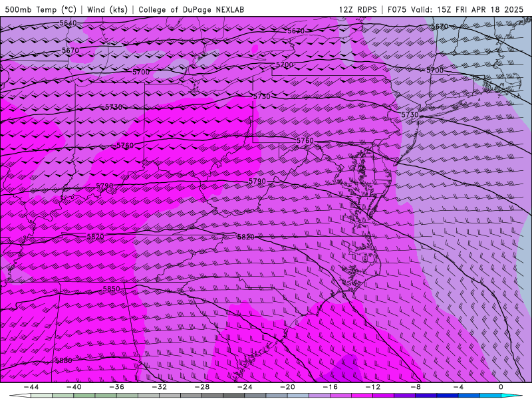Click the -36 value on the color scale
532x399 pixels.
coord(116,387)
